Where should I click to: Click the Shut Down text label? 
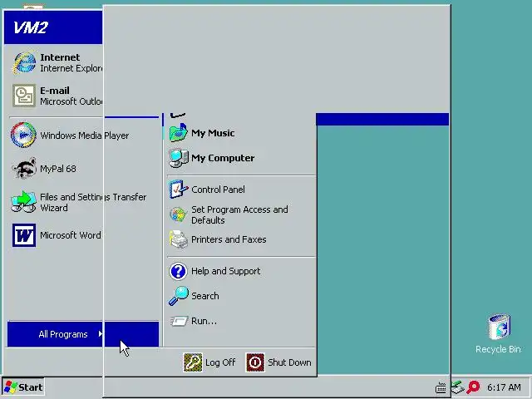pyautogui.click(x=289, y=362)
